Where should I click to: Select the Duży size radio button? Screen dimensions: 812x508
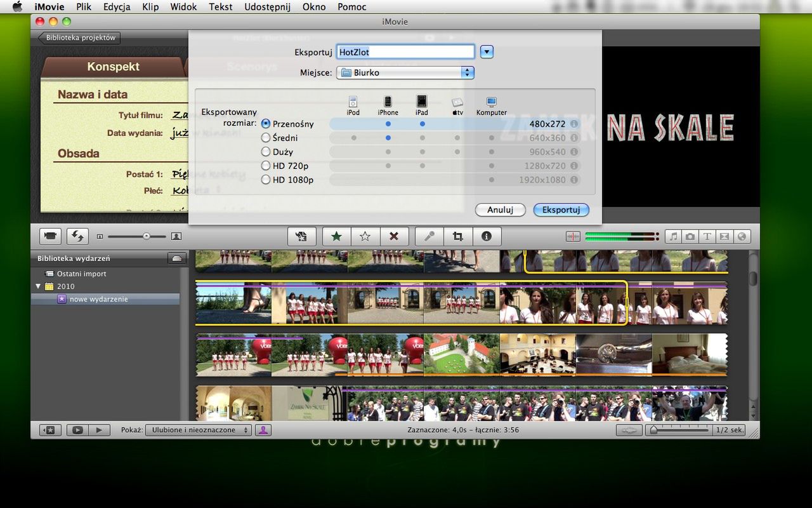266,152
